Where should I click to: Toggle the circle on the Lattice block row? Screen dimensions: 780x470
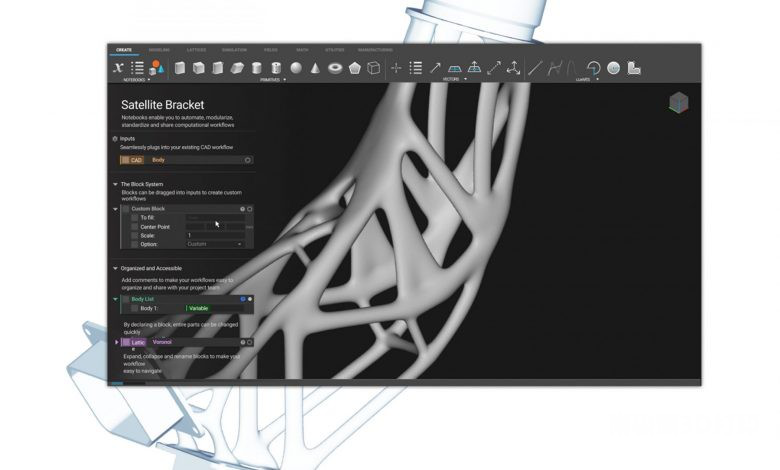point(250,342)
